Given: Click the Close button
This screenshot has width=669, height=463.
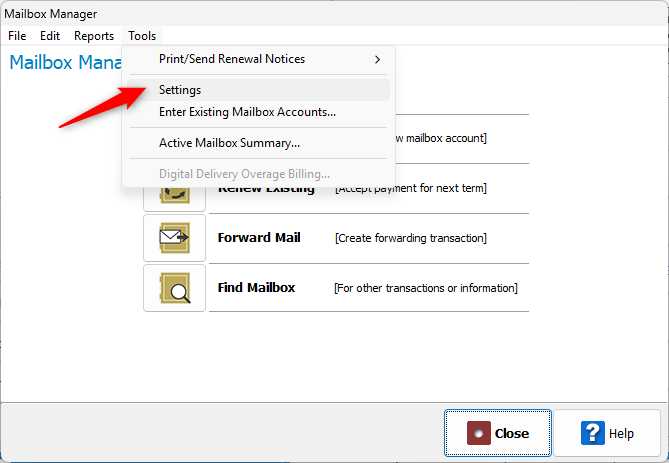Looking at the screenshot, I should (x=497, y=433).
